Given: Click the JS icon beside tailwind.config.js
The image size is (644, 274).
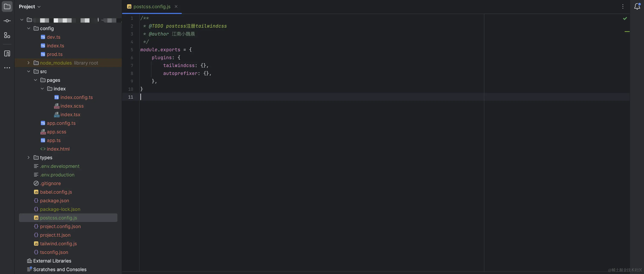Looking at the screenshot, I should point(36,243).
